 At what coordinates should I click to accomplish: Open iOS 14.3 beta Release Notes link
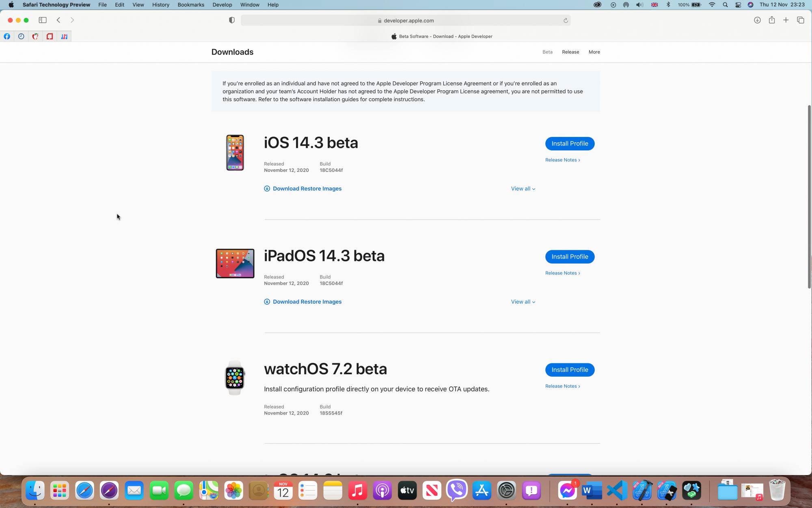(562, 160)
